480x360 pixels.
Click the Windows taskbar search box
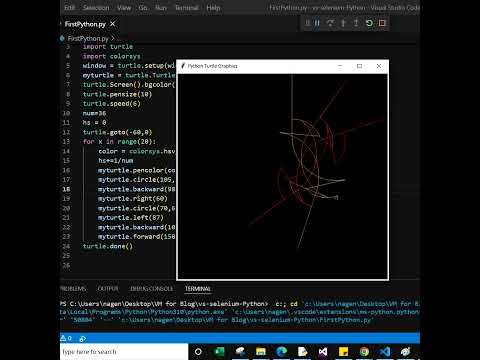click(x=124, y=352)
